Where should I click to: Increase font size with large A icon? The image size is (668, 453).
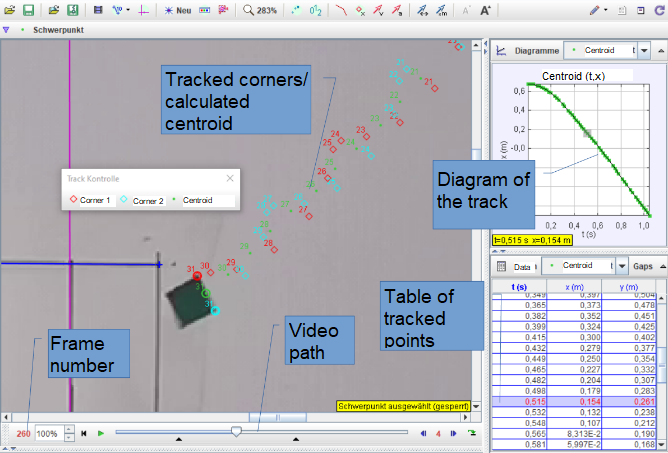[x=485, y=10]
